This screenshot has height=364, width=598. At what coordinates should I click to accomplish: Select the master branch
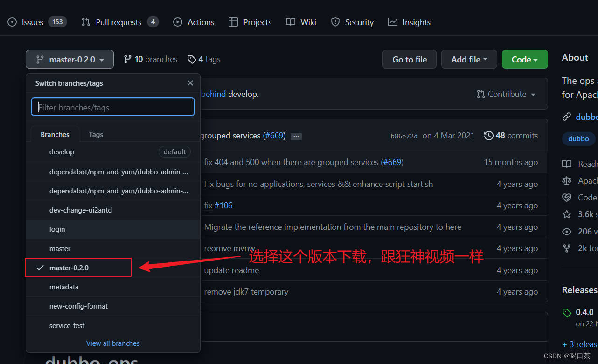point(113,249)
